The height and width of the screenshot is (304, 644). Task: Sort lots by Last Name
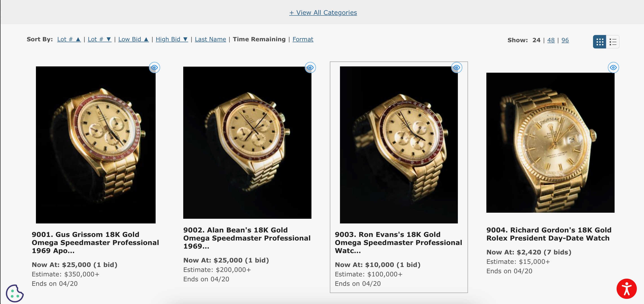click(210, 39)
